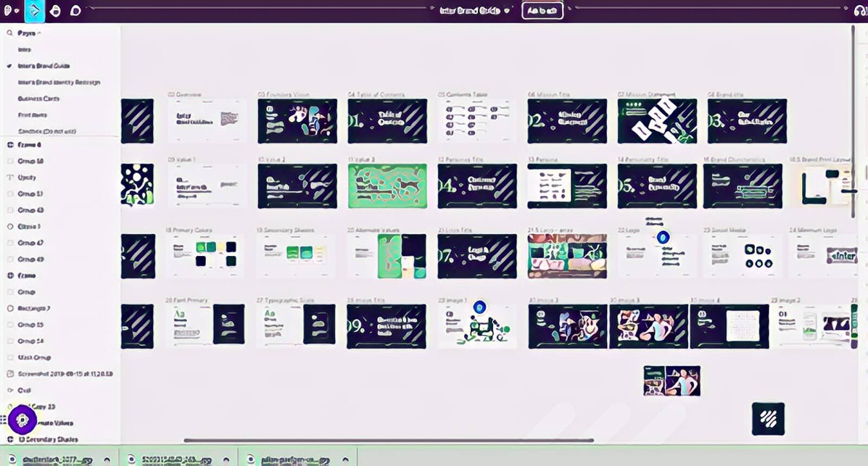868x466 pixels.
Task: Select the 05 Contents Table frame
Action: coord(477,121)
